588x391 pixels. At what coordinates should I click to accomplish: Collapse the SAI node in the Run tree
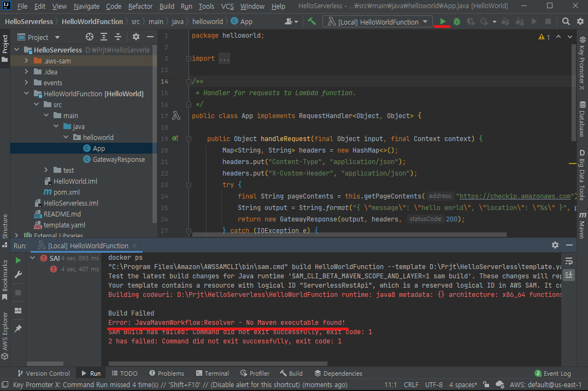point(33,258)
